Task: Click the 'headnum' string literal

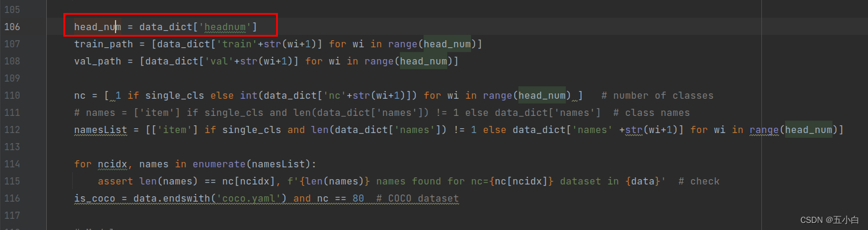Action: tap(225, 27)
